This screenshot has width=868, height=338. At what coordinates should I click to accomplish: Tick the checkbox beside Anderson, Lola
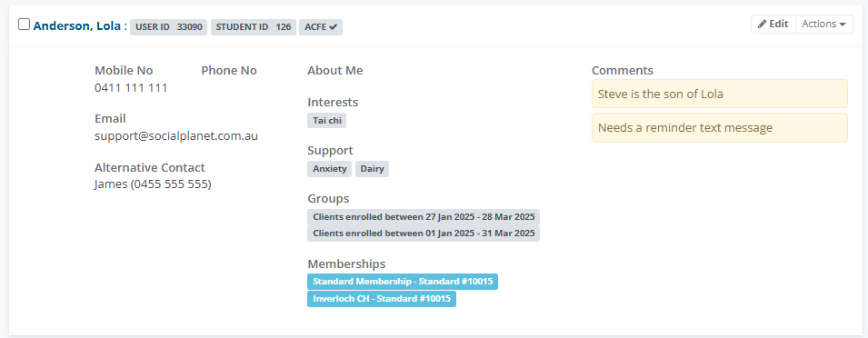point(24,25)
